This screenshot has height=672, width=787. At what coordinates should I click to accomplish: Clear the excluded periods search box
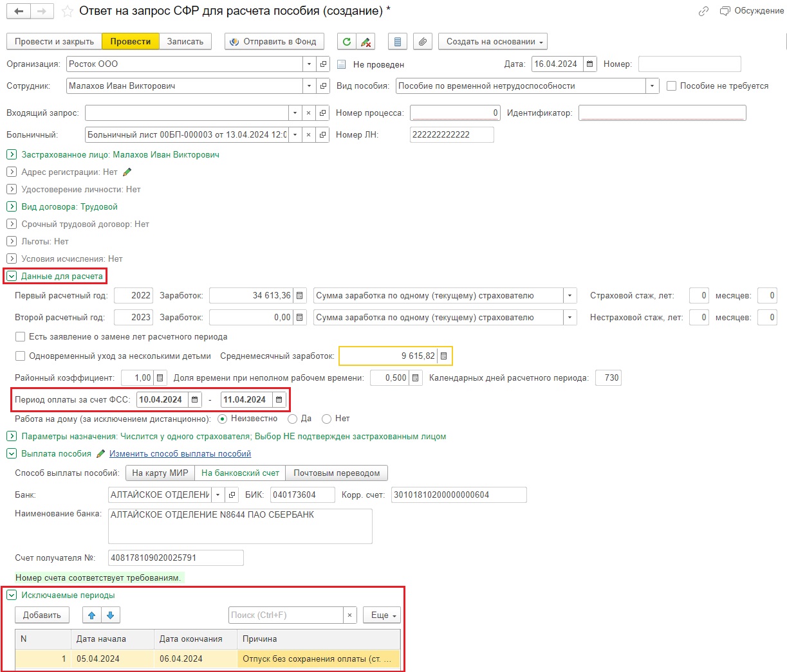[349, 615]
